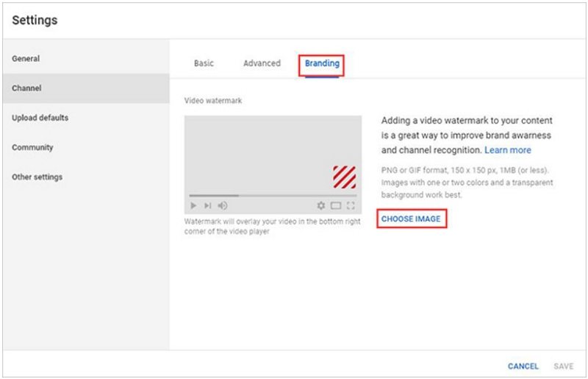The width and height of the screenshot is (588, 379).
Task: Click the fullscreen icon in preview player
Action: pyautogui.click(x=351, y=206)
